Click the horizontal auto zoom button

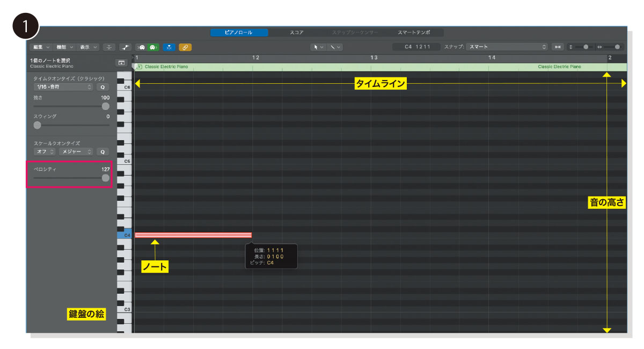(x=558, y=47)
